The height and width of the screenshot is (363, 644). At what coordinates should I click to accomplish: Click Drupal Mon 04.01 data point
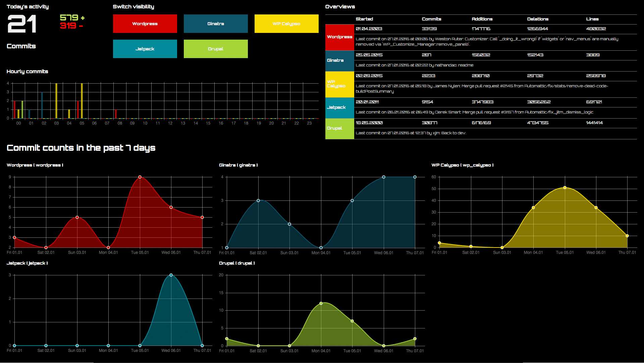coord(321,303)
